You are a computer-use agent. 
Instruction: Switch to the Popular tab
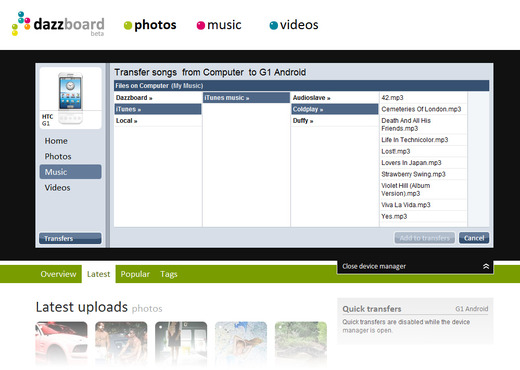(x=135, y=274)
